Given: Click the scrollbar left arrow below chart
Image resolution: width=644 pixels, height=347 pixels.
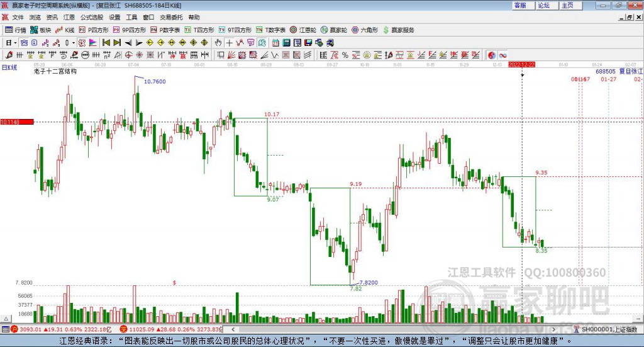Looking at the screenshot, I should click(x=233, y=329).
